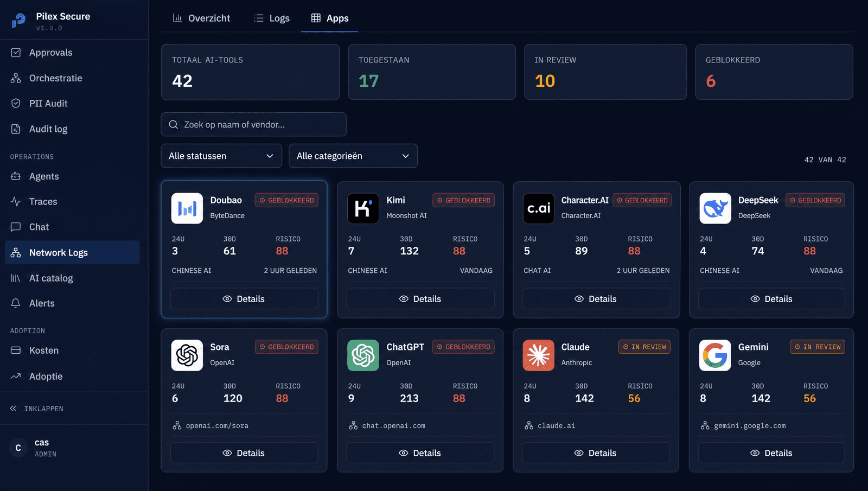Click the gemini.google.com domain text
The width and height of the screenshot is (868, 491).
pos(750,426)
